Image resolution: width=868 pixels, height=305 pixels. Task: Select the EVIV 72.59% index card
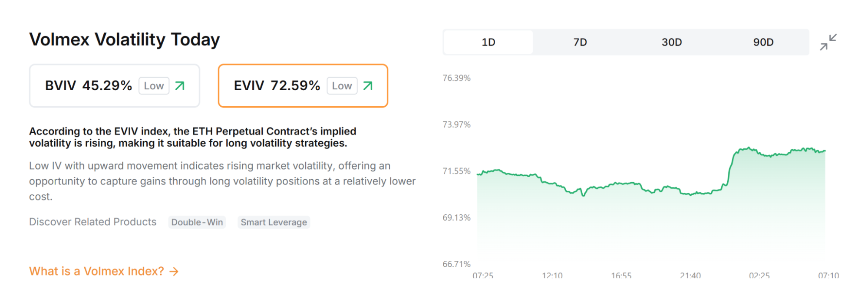[x=277, y=85]
